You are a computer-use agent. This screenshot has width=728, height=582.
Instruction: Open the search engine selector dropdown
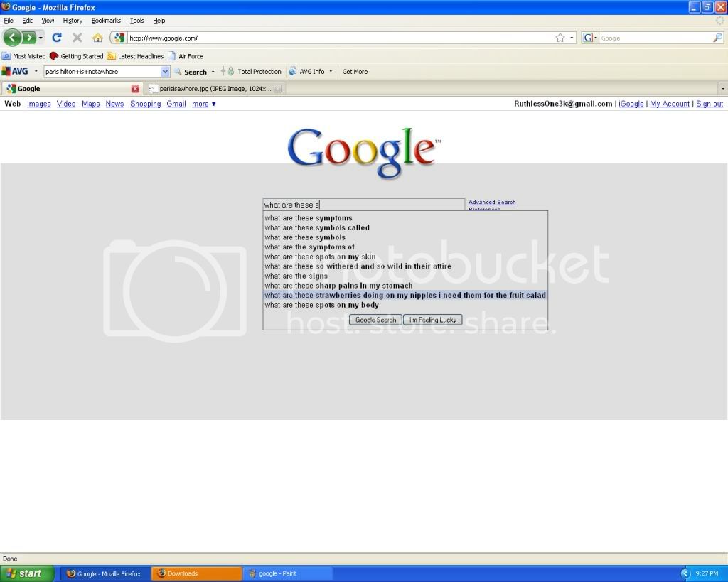[x=589, y=38]
